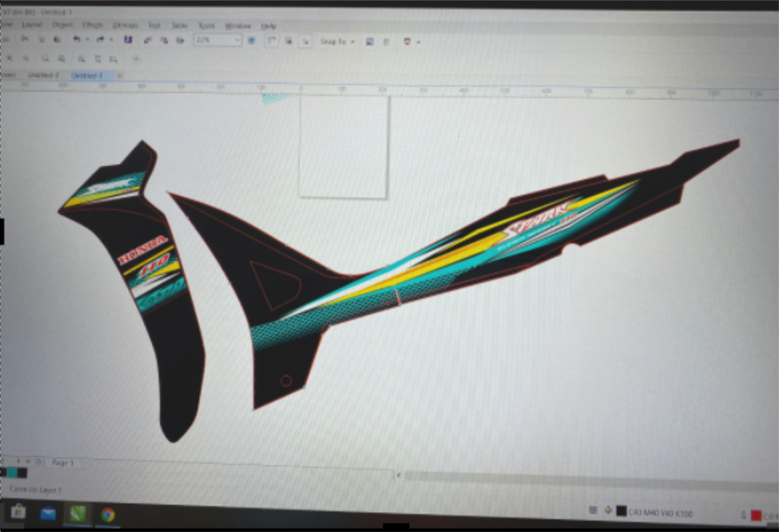Viewport: 779px width, 532px height.
Task: Click the Zoom to all objects icon
Action: pos(61,59)
